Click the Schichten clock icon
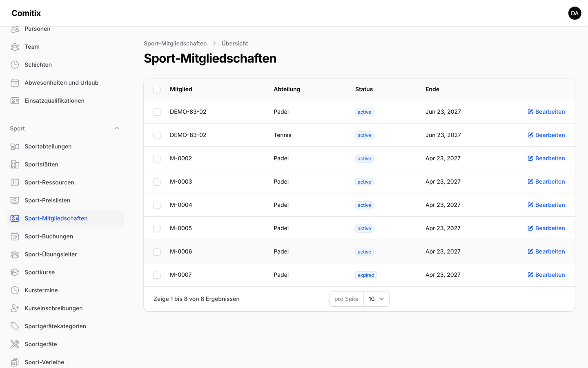The image size is (588, 368). (x=15, y=65)
